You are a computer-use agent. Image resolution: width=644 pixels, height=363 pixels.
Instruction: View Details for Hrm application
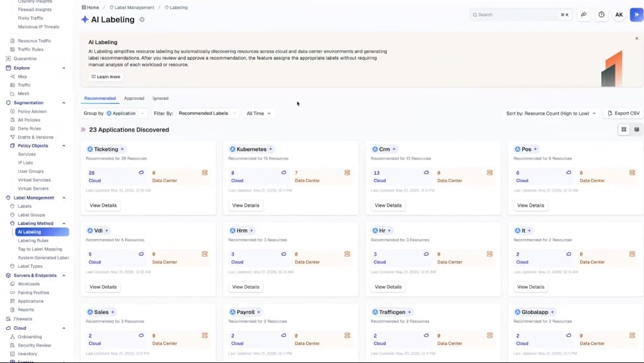[245, 287]
